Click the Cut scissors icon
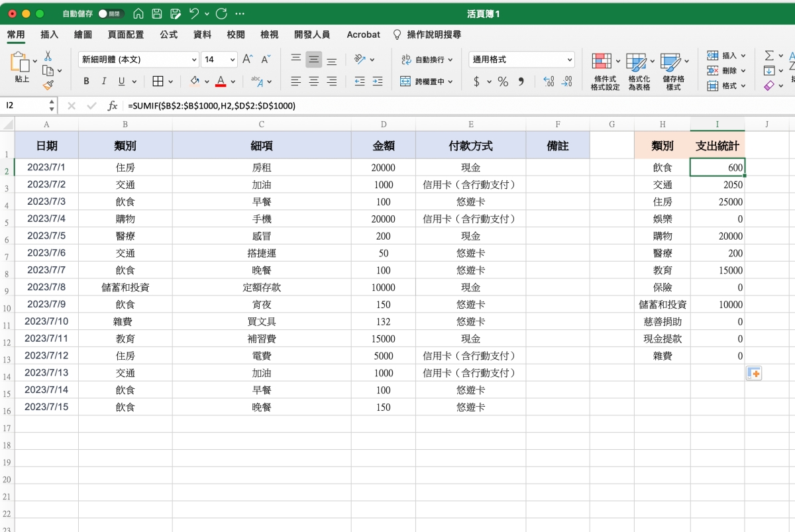The image size is (795, 532). point(48,56)
